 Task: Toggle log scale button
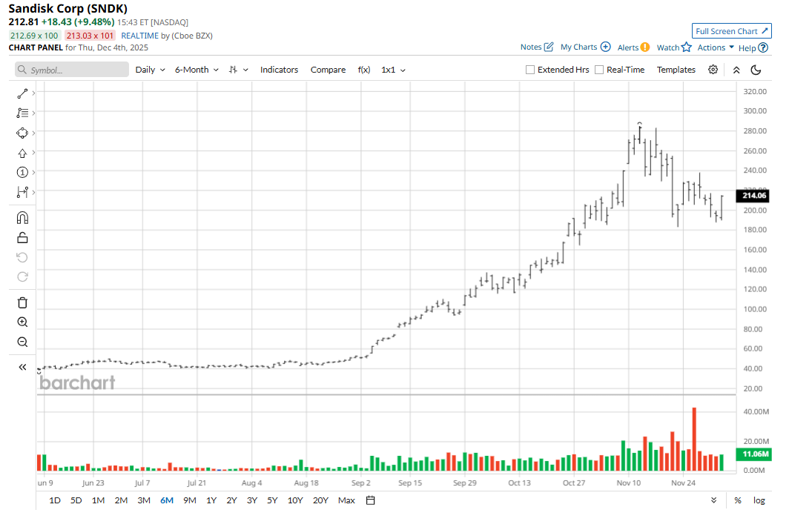pyautogui.click(x=759, y=500)
